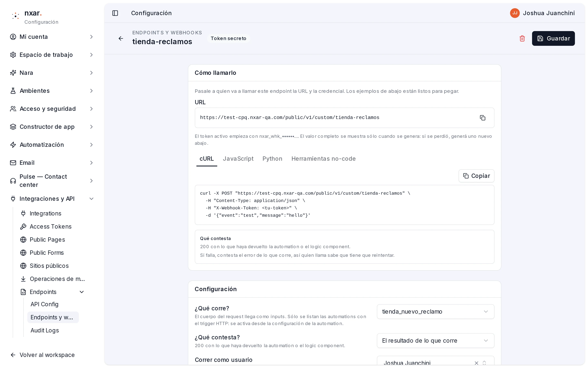Expand the Nara section
Image resolution: width=588 pixels, height=368 pixels.
click(52, 73)
